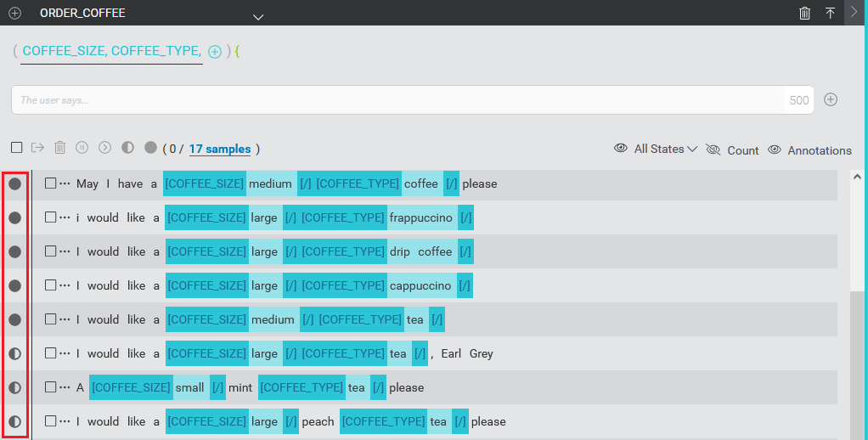Open the ellipsis menu for frappuccino sample
This screenshot has width=868, height=440.
[65, 217]
